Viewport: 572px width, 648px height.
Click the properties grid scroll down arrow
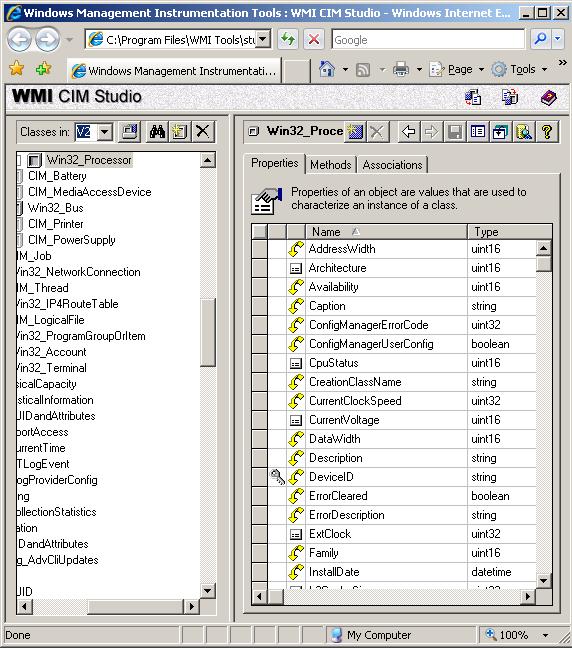coord(544,580)
